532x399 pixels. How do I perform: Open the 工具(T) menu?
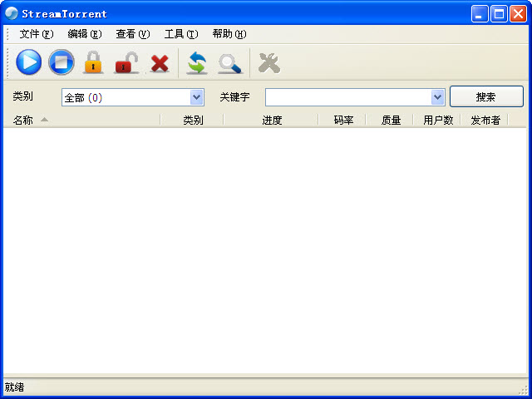point(181,34)
